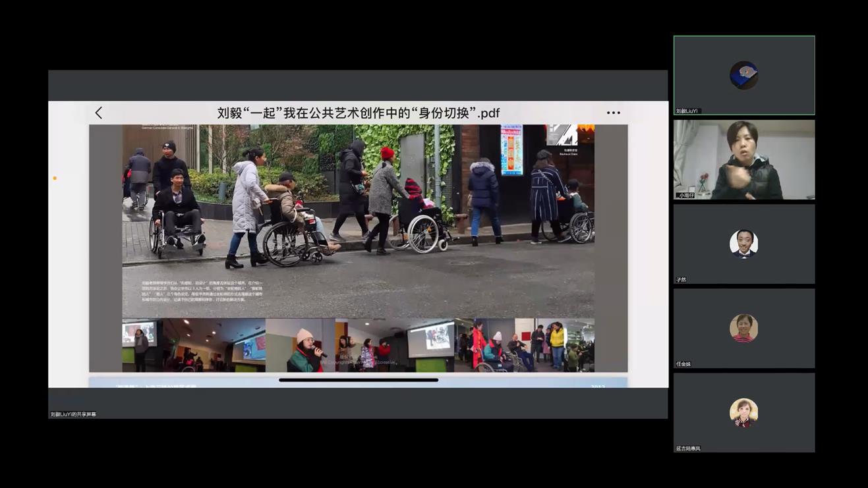
Task: Click 子然's round profile avatar
Action: 743,244
